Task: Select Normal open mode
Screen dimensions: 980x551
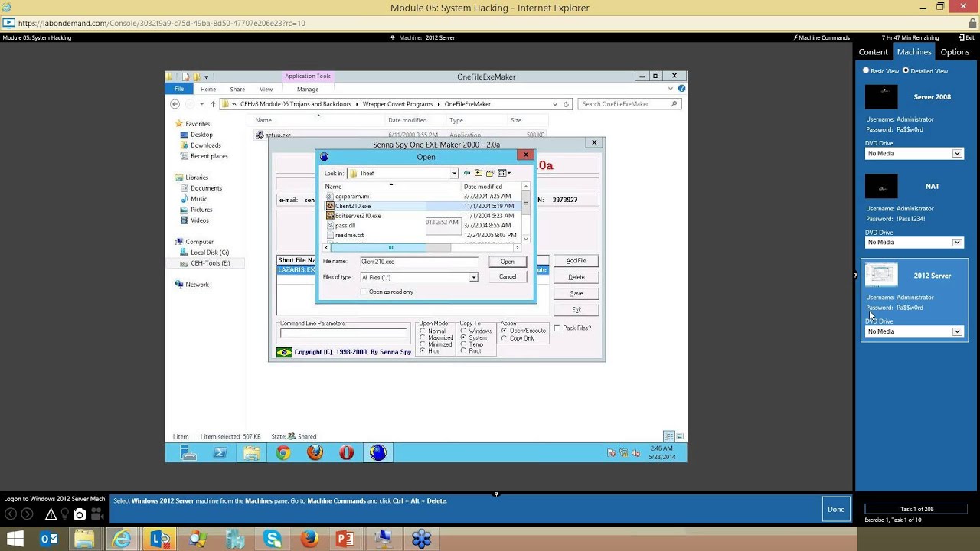Action: (423, 331)
